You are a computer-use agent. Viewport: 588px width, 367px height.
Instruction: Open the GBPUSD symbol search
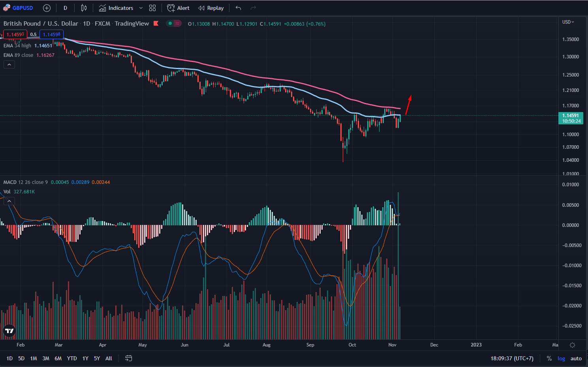click(x=19, y=8)
